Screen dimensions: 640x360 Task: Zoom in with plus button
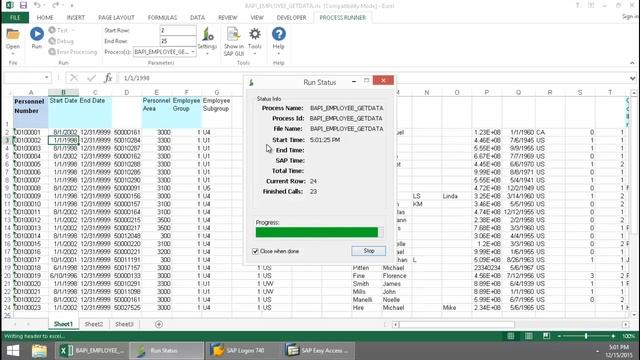point(613,336)
